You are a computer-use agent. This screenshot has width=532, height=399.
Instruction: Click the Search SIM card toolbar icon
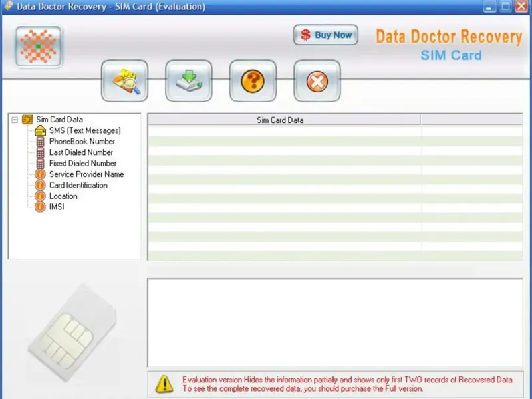(124, 80)
